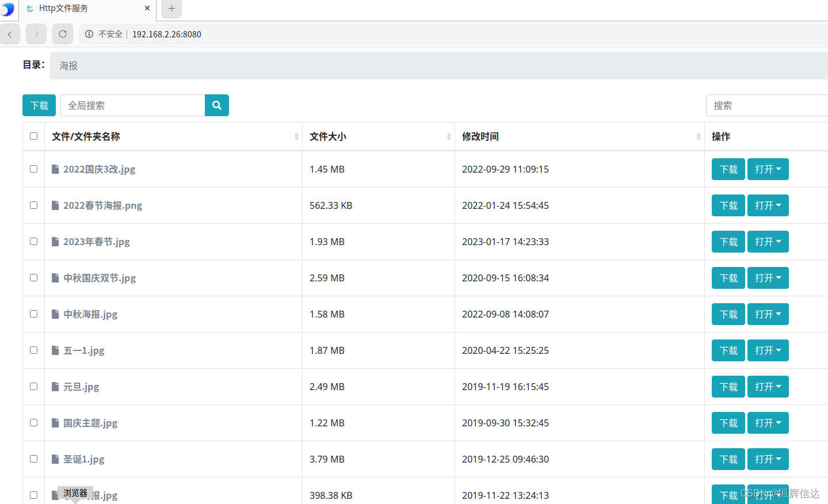828x504 pixels.
Task: Expand 打开 dropdown for 中秋国庆双节.jpg
Action: click(768, 278)
